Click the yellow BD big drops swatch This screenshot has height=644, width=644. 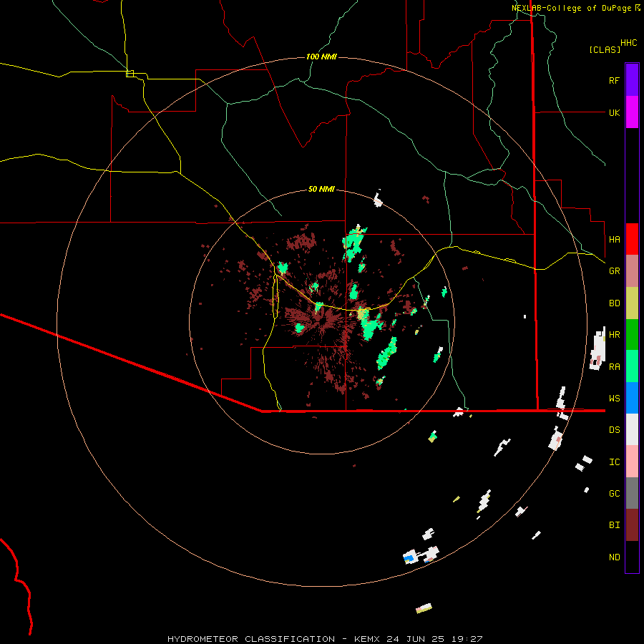632,303
